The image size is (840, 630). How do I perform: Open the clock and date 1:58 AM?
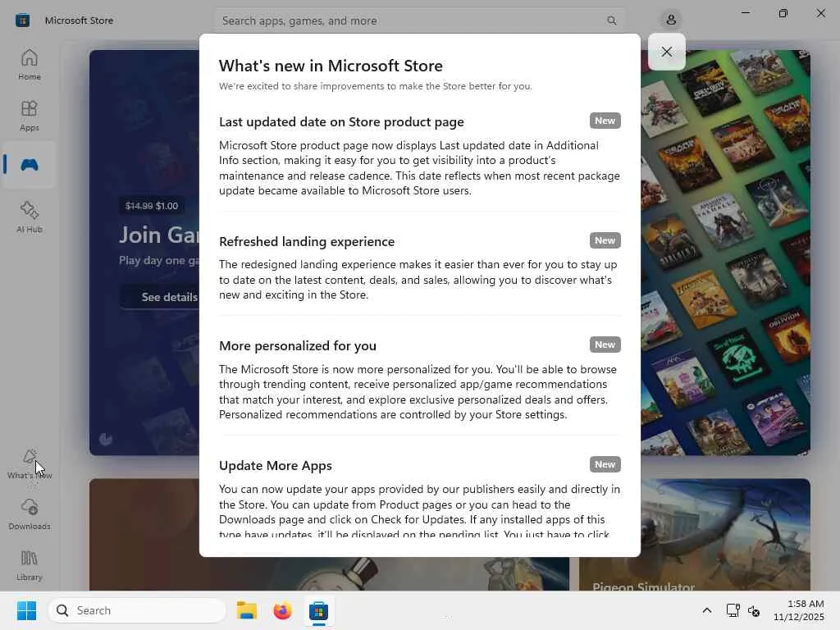(x=799, y=610)
